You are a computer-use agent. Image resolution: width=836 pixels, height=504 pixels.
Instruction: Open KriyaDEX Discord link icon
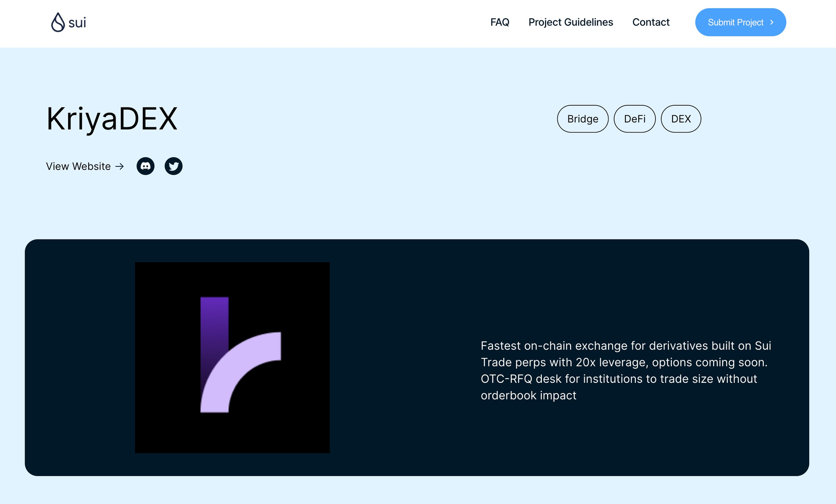point(145,166)
